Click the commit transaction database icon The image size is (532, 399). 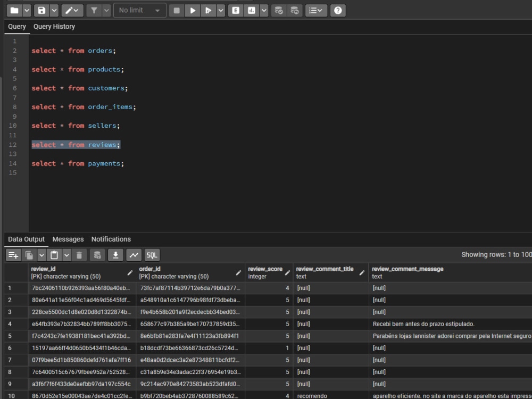pos(279,11)
